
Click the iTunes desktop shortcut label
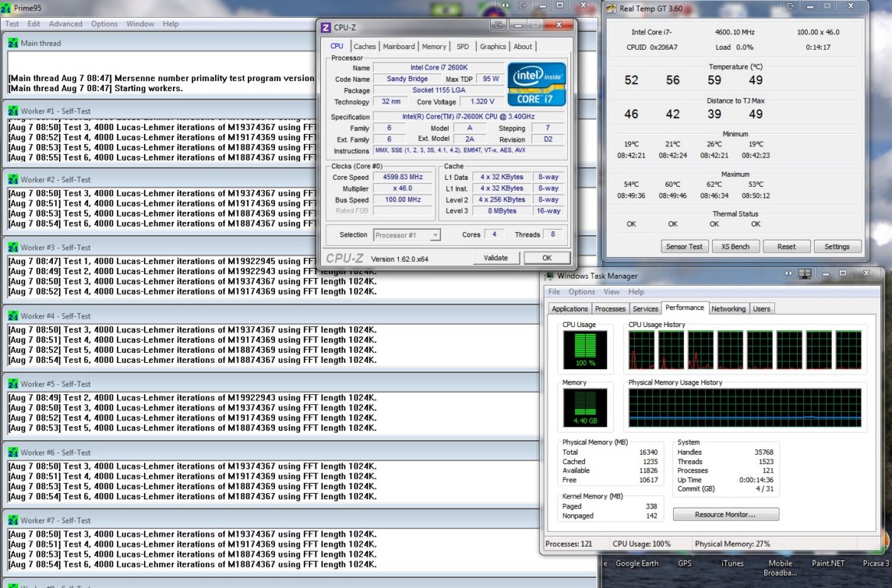click(x=732, y=563)
